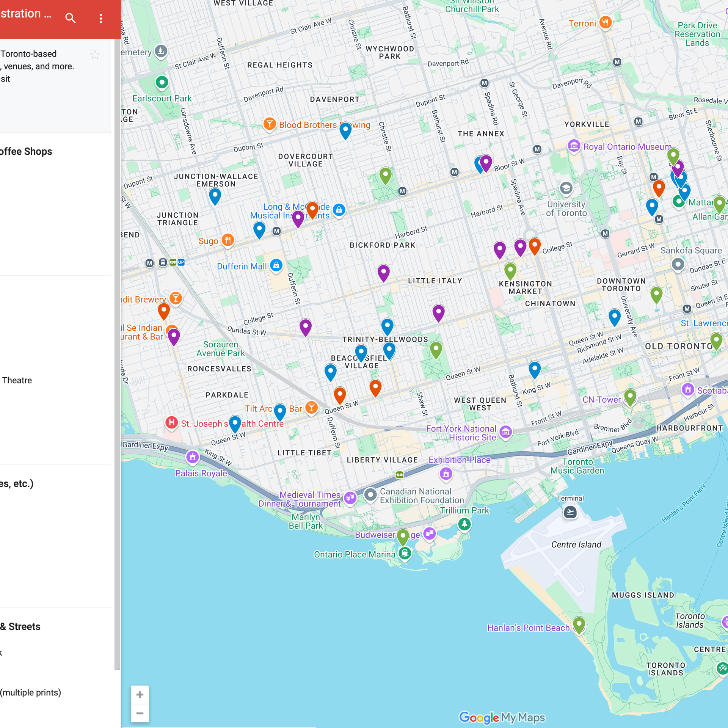Zoom in with the plus button
This screenshot has width=728, height=728.
tap(140, 695)
